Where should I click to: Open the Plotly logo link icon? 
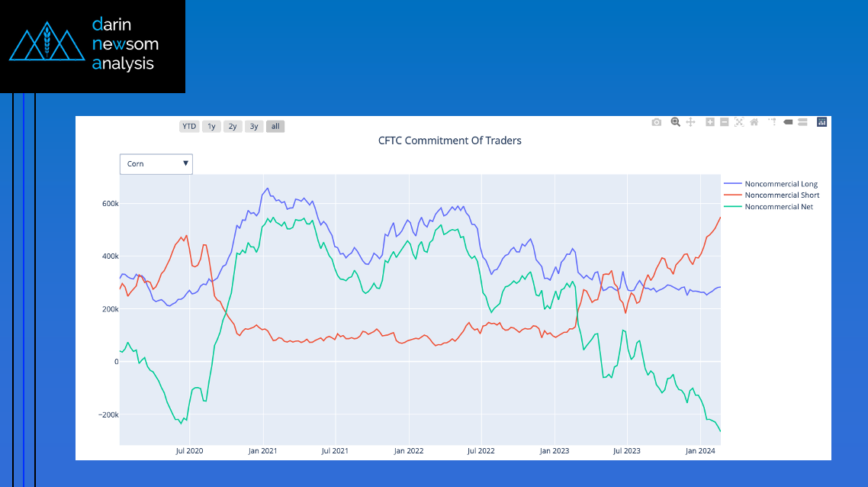pos(821,122)
